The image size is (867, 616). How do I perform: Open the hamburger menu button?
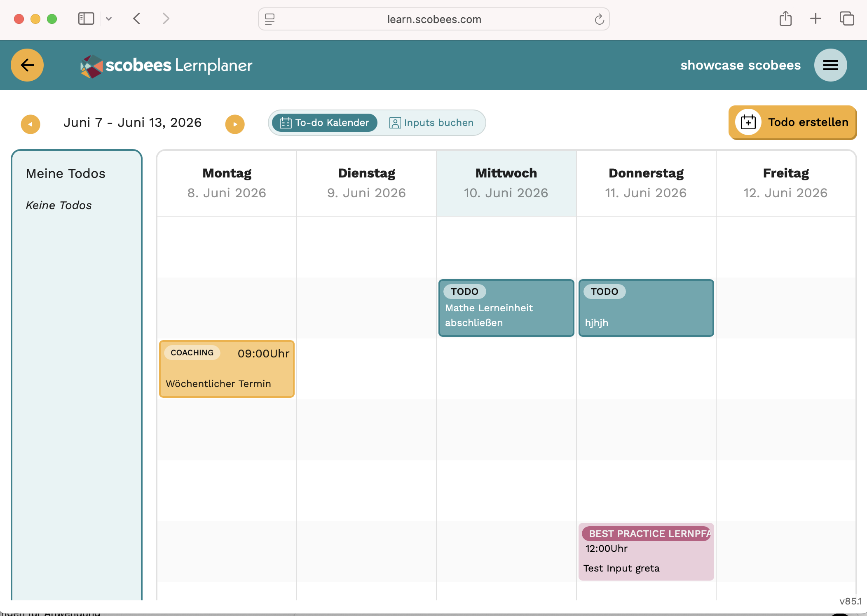coord(830,65)
